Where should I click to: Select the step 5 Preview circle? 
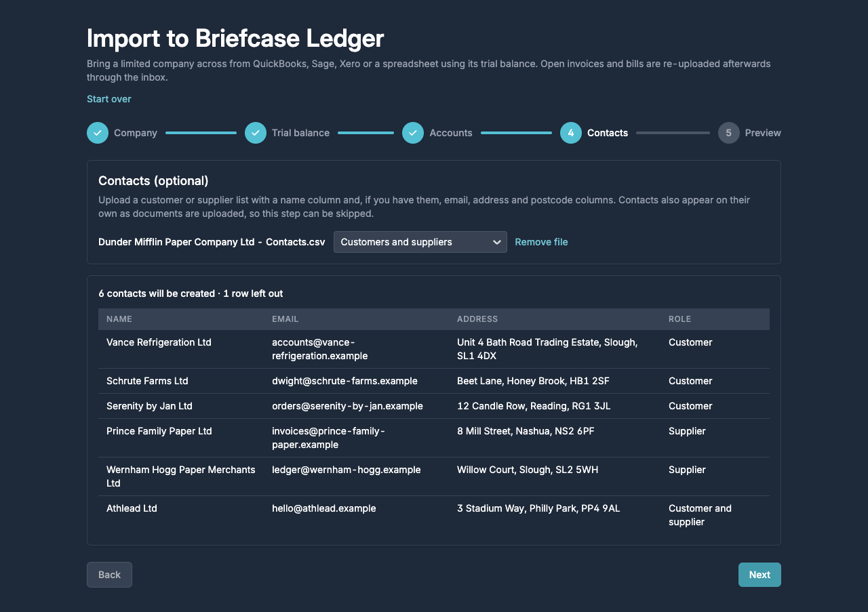(x=729, y=133)
